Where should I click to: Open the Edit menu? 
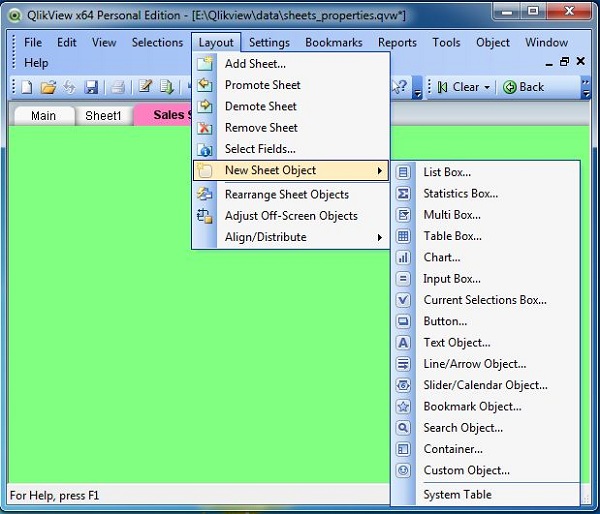(x=67, y=42)
